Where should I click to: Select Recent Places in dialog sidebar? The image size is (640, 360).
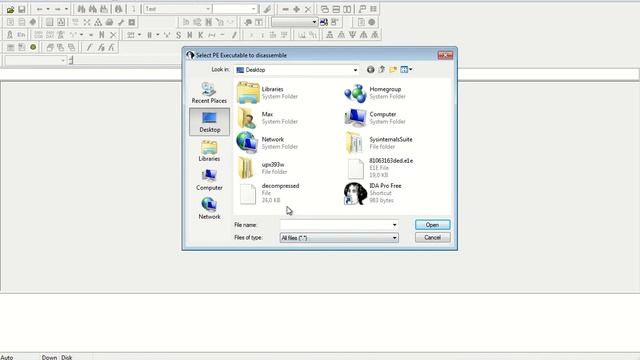tap(209, 93)
